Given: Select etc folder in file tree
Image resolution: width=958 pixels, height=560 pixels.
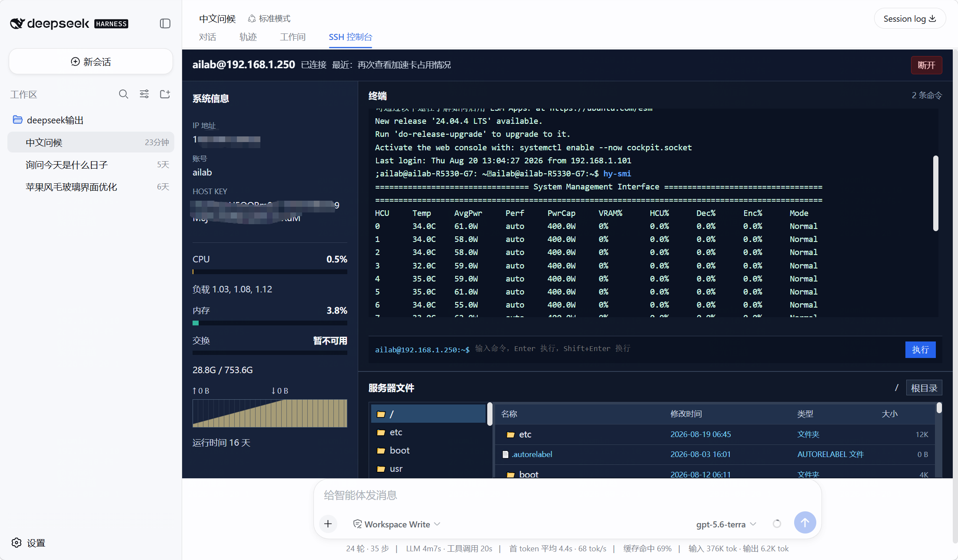Looking at the screenshot, I should (x=428, y=432).
